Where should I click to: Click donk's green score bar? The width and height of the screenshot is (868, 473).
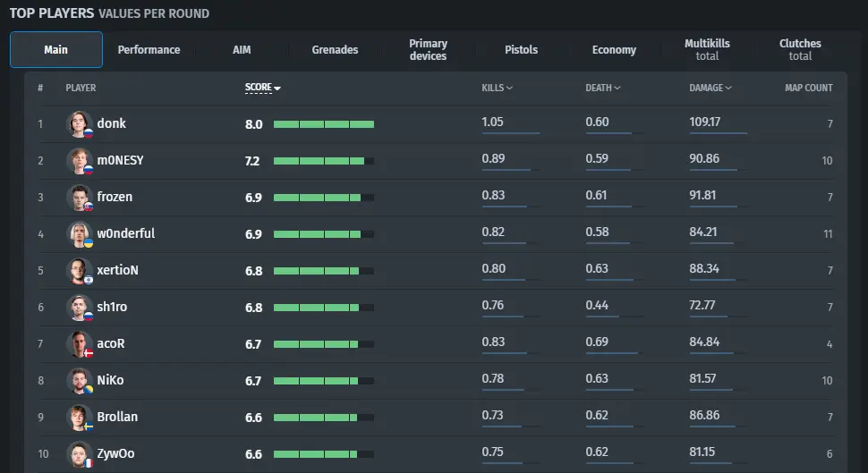324,124
